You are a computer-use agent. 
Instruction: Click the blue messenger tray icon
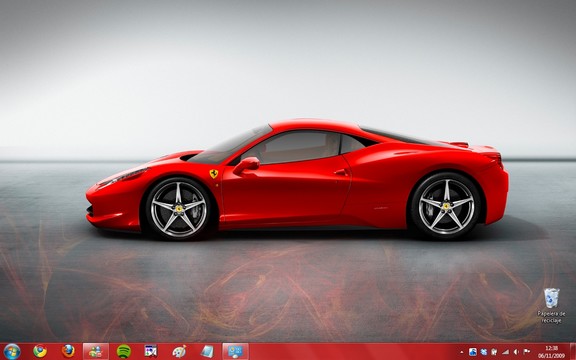point(473,352)
